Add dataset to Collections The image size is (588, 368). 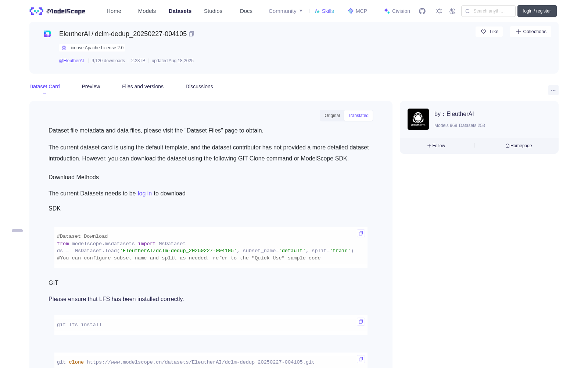pyautogui.click(x=531, y=32)
